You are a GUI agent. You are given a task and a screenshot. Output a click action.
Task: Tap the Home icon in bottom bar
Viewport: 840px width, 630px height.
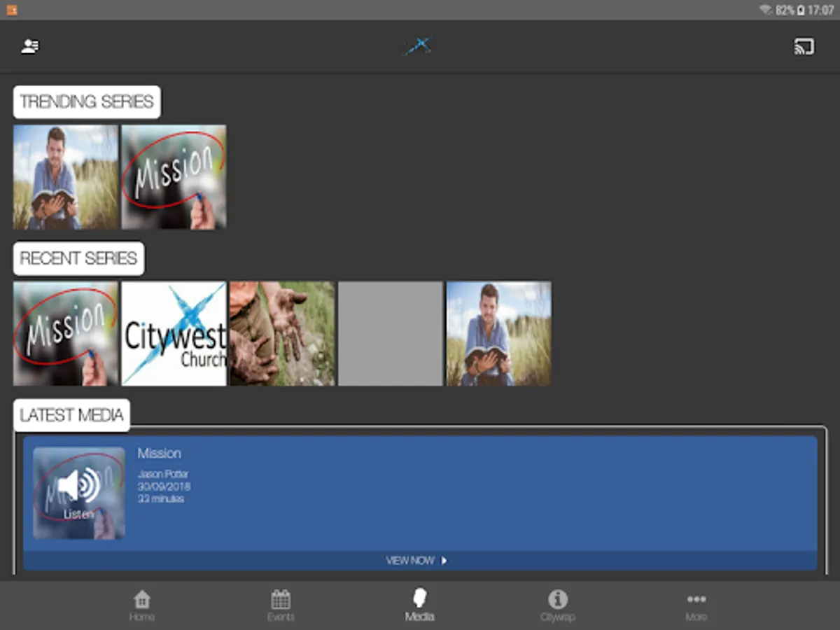coord(142,600)
